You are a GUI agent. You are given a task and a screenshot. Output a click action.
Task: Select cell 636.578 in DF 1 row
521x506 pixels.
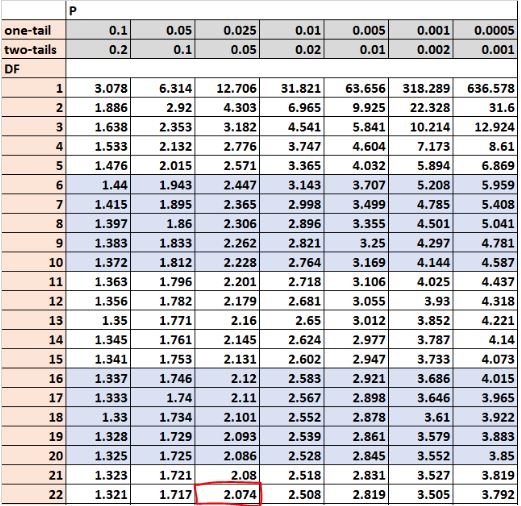tap(485, 88)
